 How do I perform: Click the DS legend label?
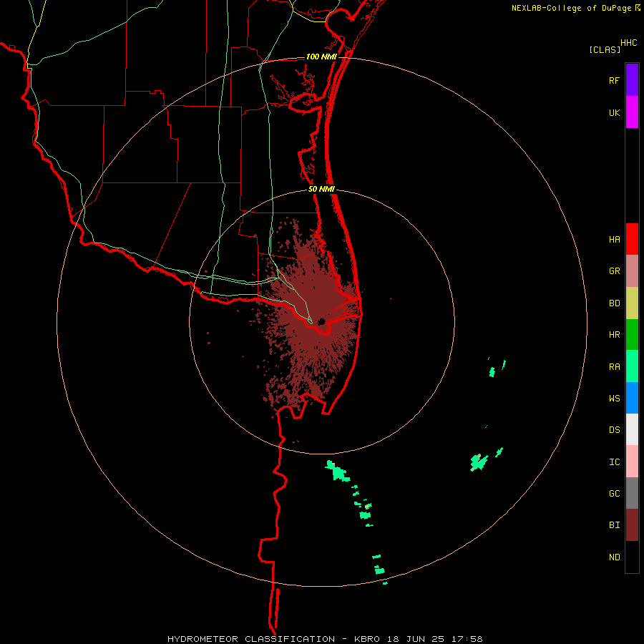[x=614, y=430]
